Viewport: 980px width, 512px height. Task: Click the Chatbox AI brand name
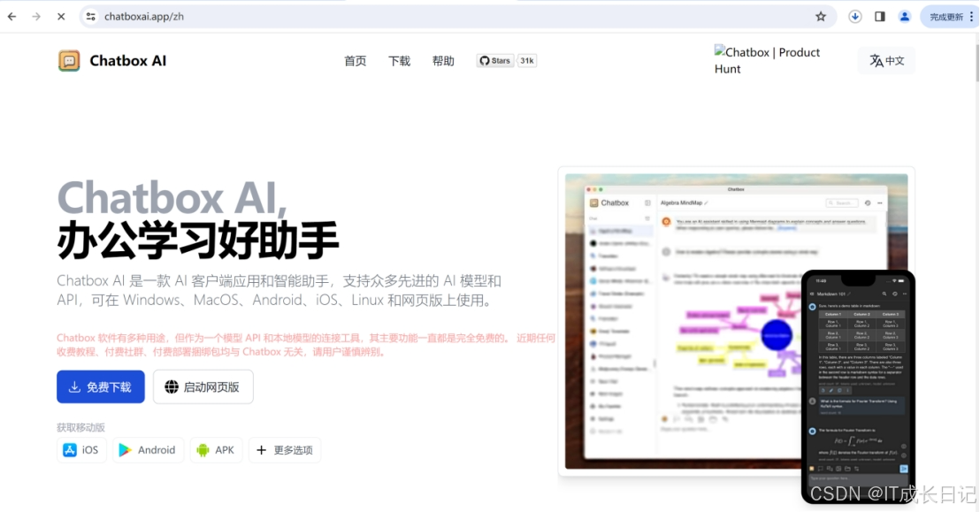(127, 61)
